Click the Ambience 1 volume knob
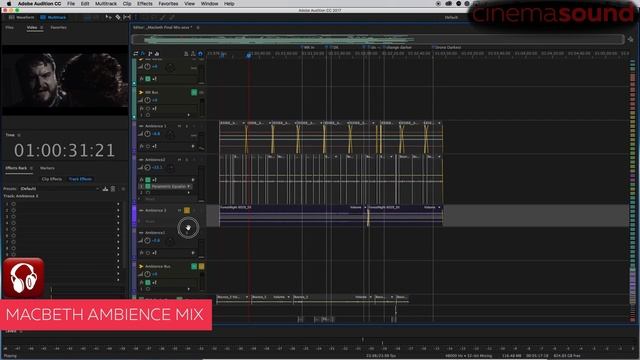Viewport: 640px width, 360px height. click(147, 134)
